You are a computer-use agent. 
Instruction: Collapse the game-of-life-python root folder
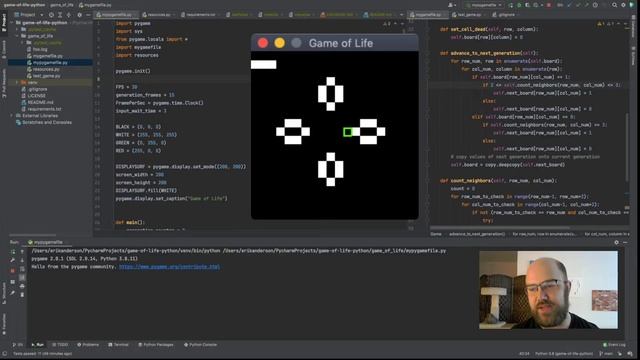tap(12, 23)
